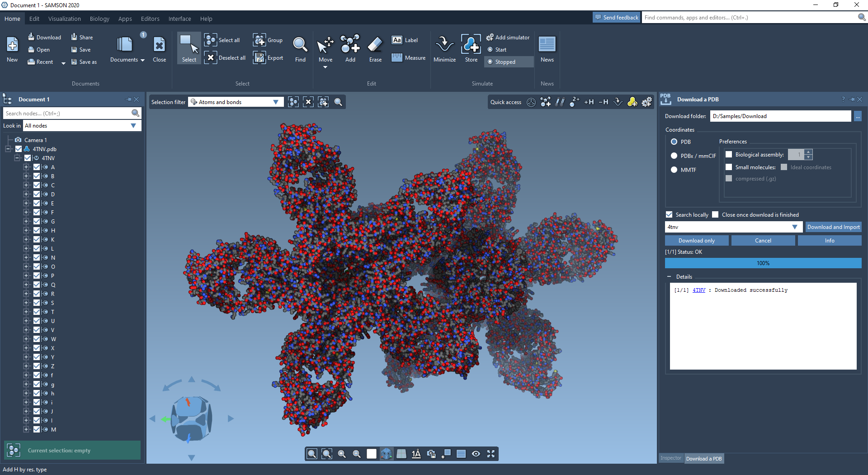Click the Minimize icon in Simulate group
Image resolution: width=868 pixels, height=475 pixels.
[444, 45]
